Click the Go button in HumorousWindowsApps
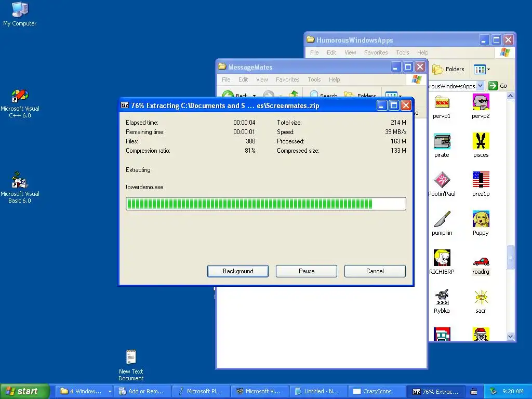This screenshot has width=532, height=399. (498, 86)
